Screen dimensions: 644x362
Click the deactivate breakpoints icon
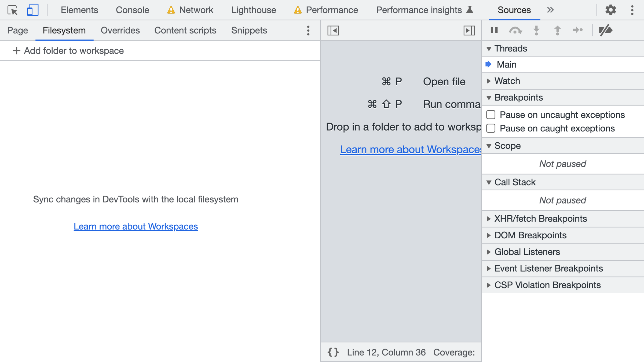tap(605, 30)
